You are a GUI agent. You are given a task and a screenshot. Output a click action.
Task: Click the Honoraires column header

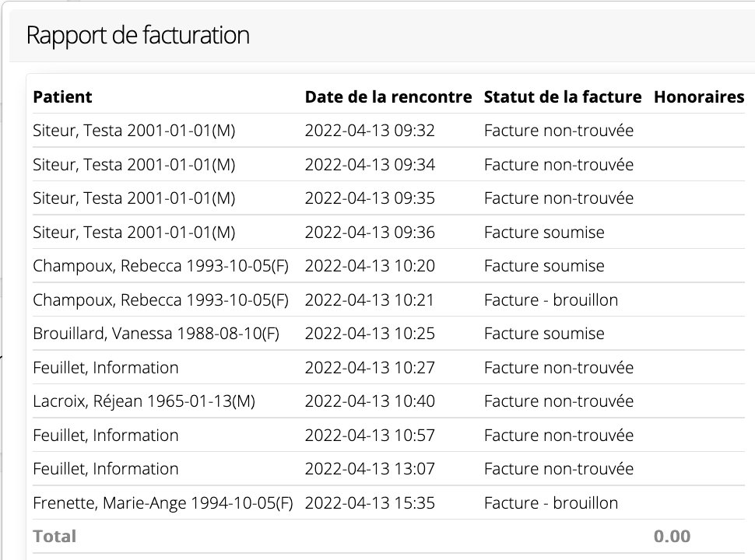(x=699, y=96)
